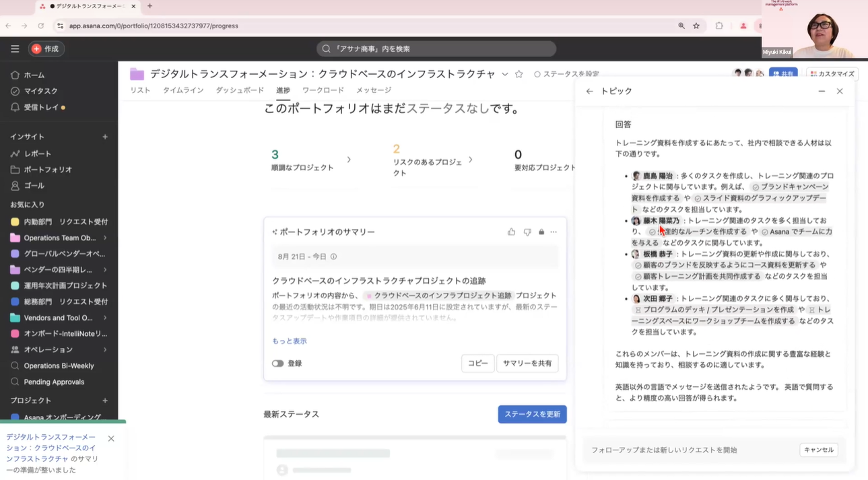
Task: Click the back arrow in the トピック panel
Action: (x=589, y=91)
